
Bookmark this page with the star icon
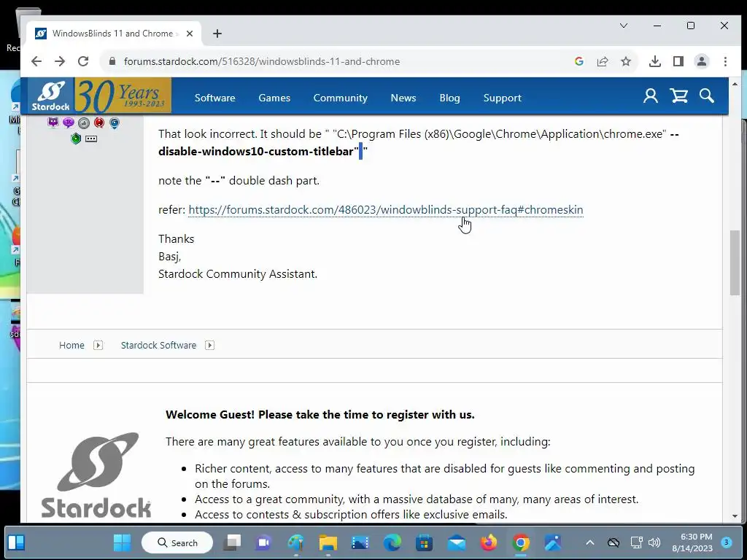[x=625, y=61]
